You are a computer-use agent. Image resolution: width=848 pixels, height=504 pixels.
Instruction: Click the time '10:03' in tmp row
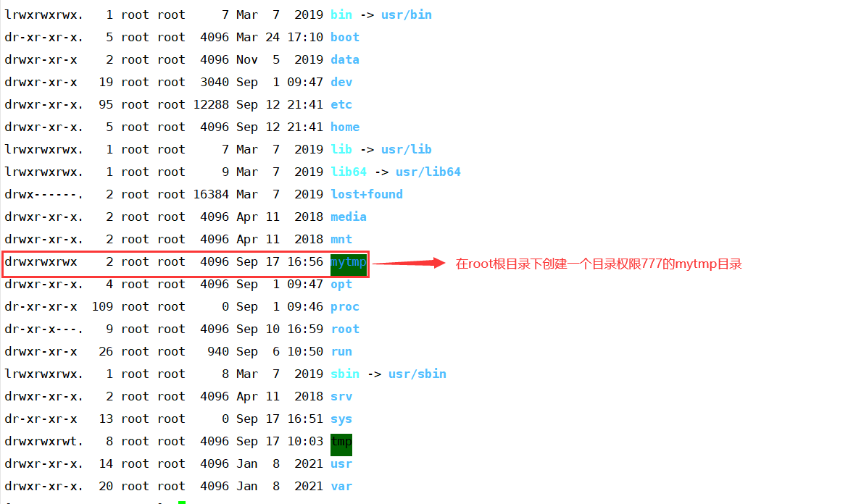pyautogui.click(x=305, y=441)
